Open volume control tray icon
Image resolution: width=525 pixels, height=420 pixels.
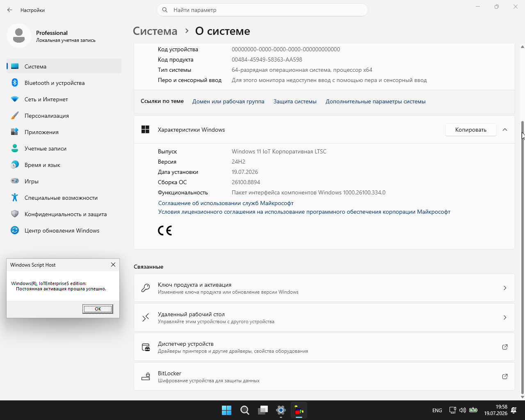coord(463,410)
